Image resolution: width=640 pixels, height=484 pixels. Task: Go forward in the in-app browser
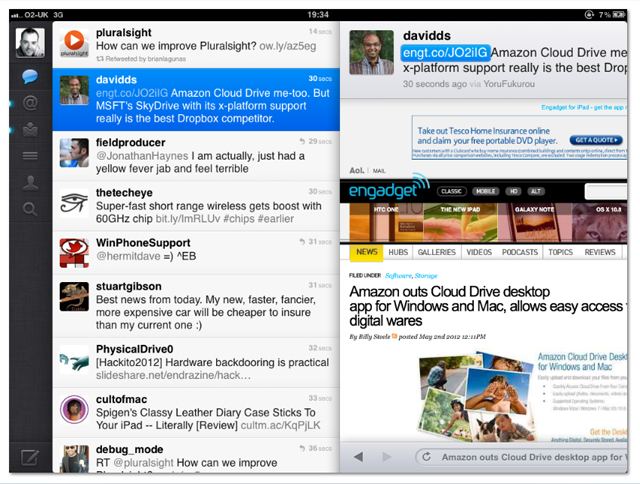tap(386, 457)
